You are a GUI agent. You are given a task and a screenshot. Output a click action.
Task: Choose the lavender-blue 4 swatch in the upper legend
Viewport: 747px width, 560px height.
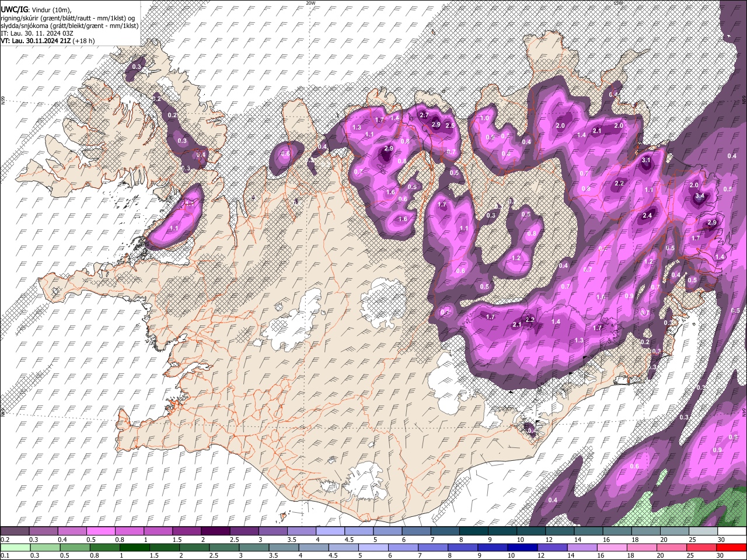coord(330,531)
